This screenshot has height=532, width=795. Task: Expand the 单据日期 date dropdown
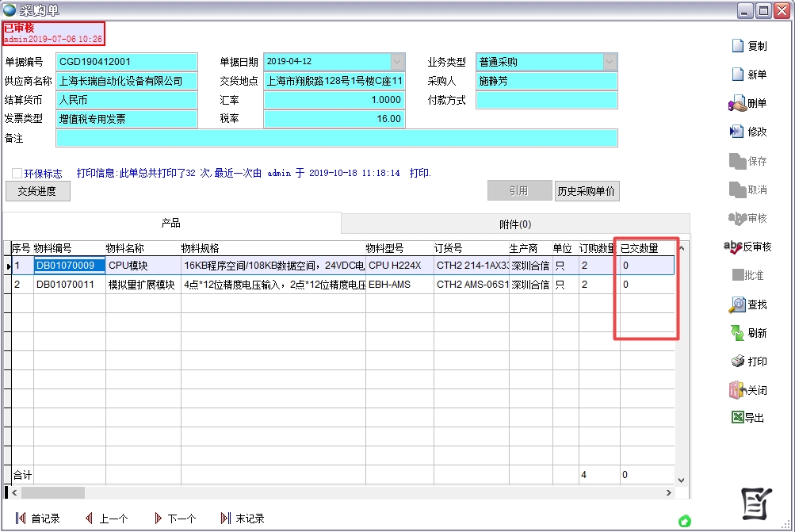click(x=397, y=62)
